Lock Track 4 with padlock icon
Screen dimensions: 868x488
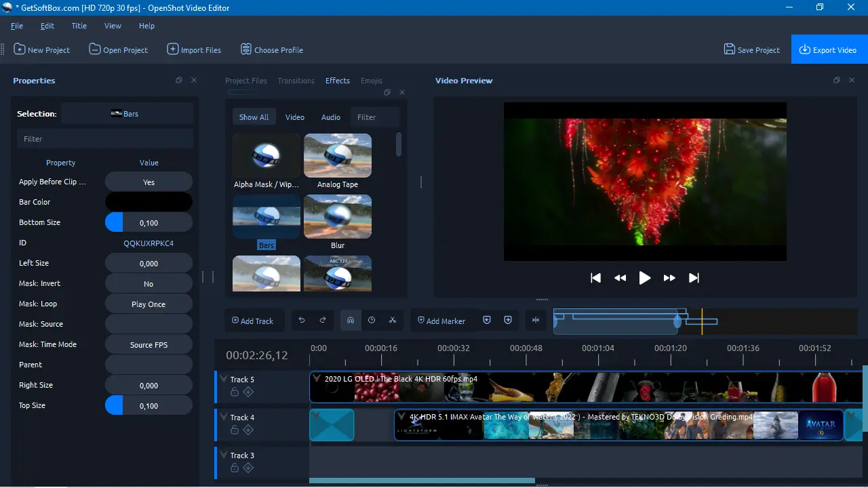[x=235, y=430]
